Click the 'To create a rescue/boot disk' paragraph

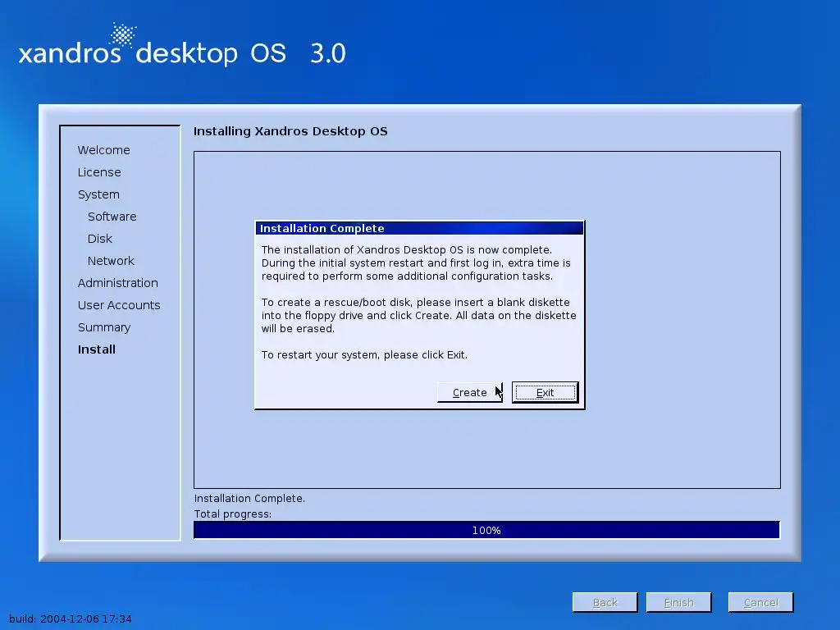(x=419, y=316)
